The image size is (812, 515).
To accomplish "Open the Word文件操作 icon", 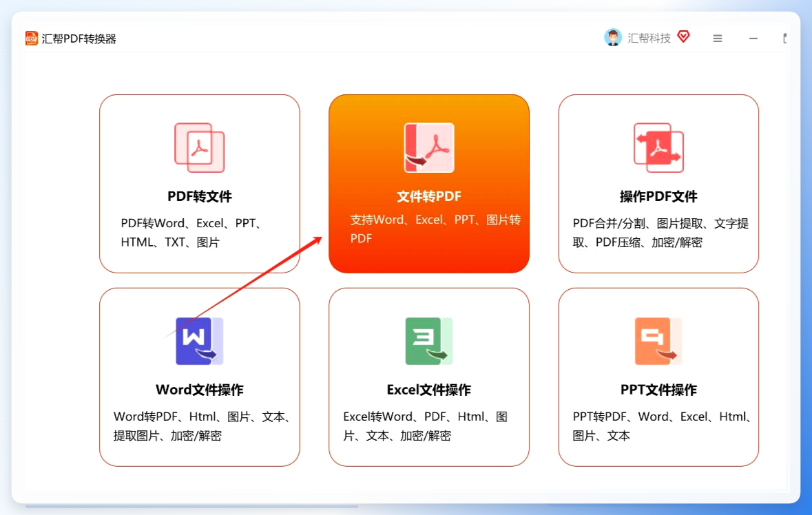I will (x=199, y=341).
